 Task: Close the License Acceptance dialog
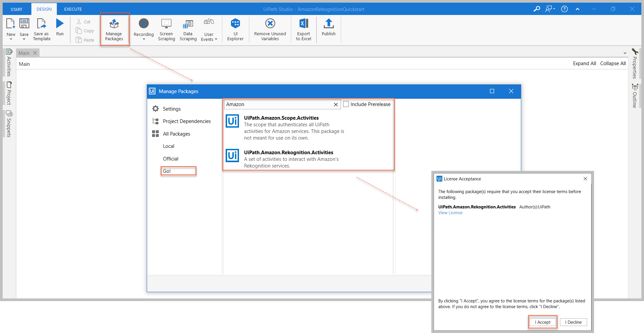point(585,179)
